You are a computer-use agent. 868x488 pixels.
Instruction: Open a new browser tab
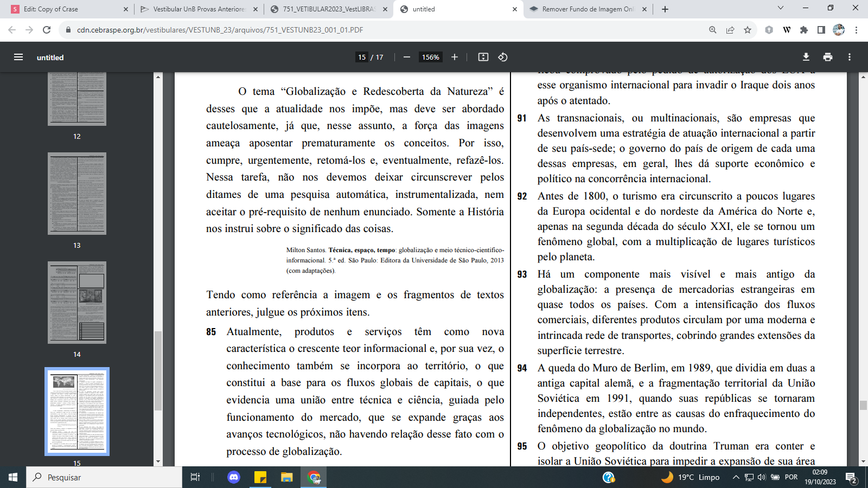pos(665,9)
